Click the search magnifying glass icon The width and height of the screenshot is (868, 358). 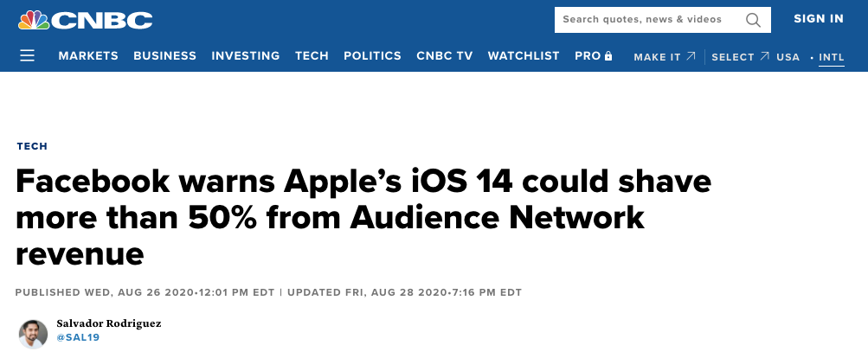coord(753,19)
